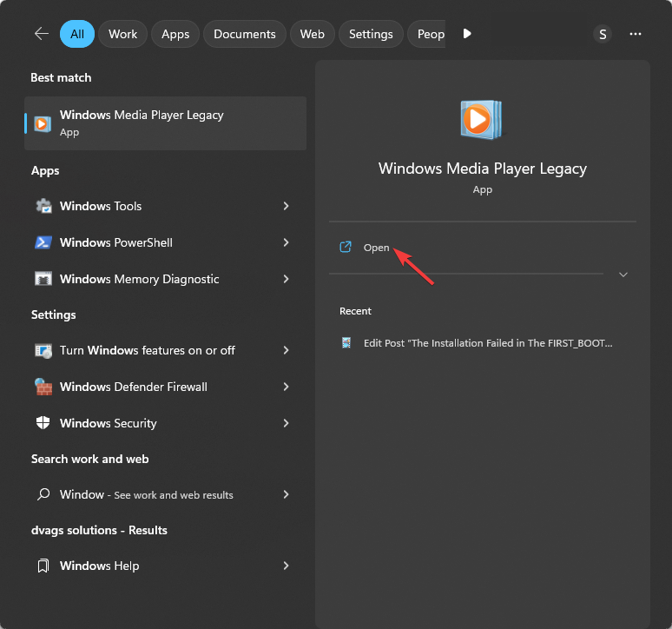
Task: Click the Windows Media Player Legacy best match
Action: tap(166, 123)
